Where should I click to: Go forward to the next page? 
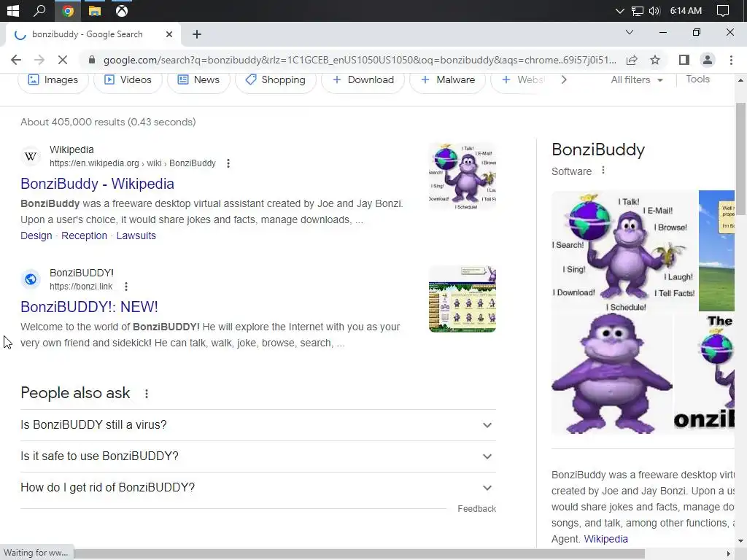pyautogui.click(x=39, y=60)
